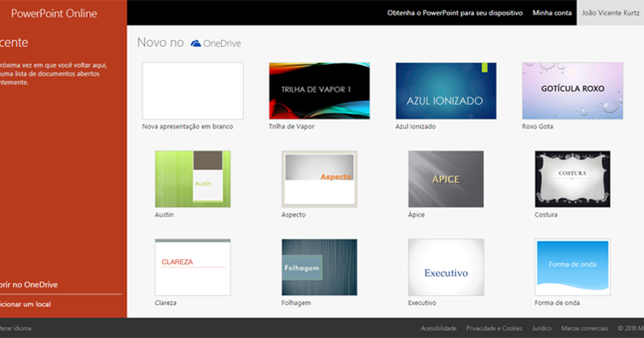Select the Trilha de Vapor template thumbnail

point(319,91)
